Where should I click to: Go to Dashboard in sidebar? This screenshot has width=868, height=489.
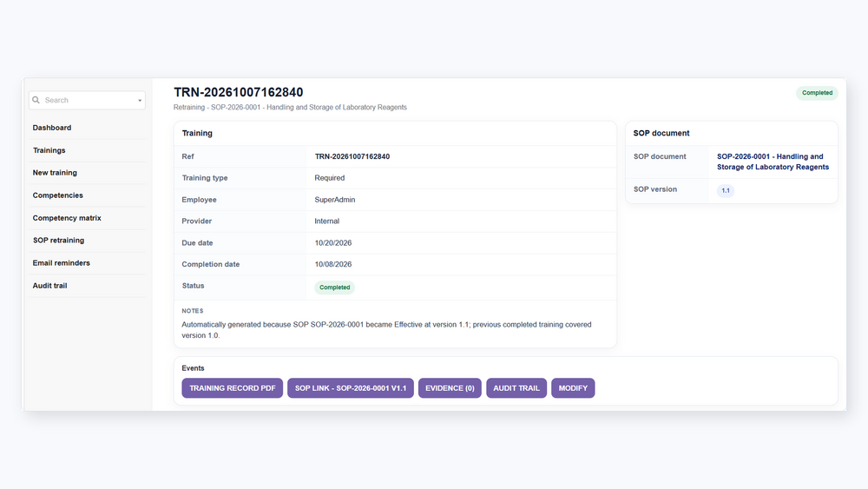51,128
